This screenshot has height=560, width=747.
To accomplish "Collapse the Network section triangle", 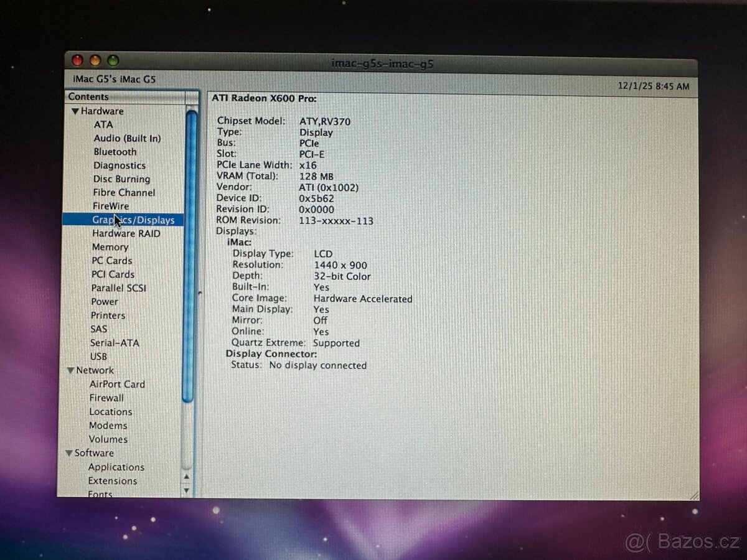I will coord(70,371).
